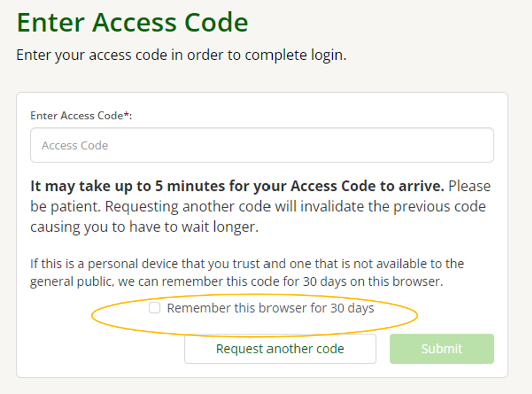
Task: Click the red required asterisk
Action: pyautogui.click(x=126, y=115)
